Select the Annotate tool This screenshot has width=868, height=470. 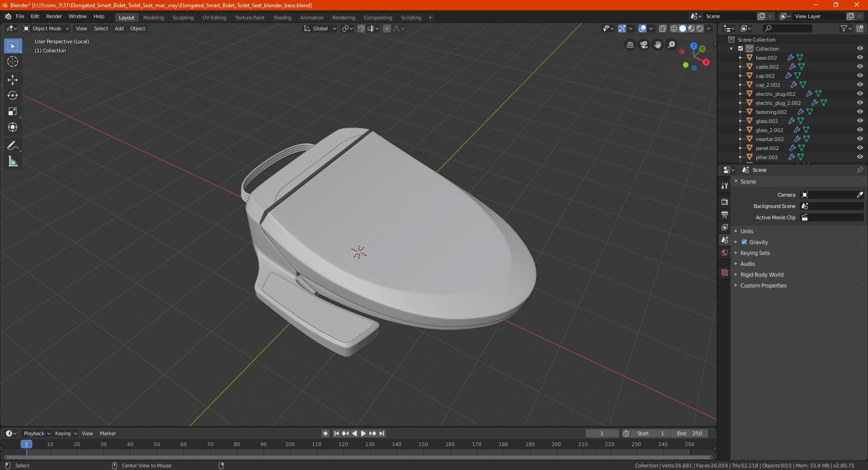13,146
